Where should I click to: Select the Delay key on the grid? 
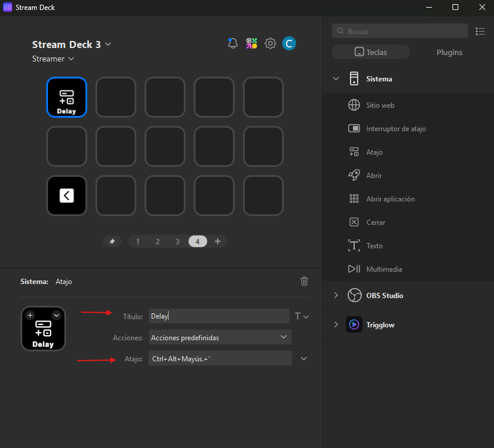click(67, 97)
